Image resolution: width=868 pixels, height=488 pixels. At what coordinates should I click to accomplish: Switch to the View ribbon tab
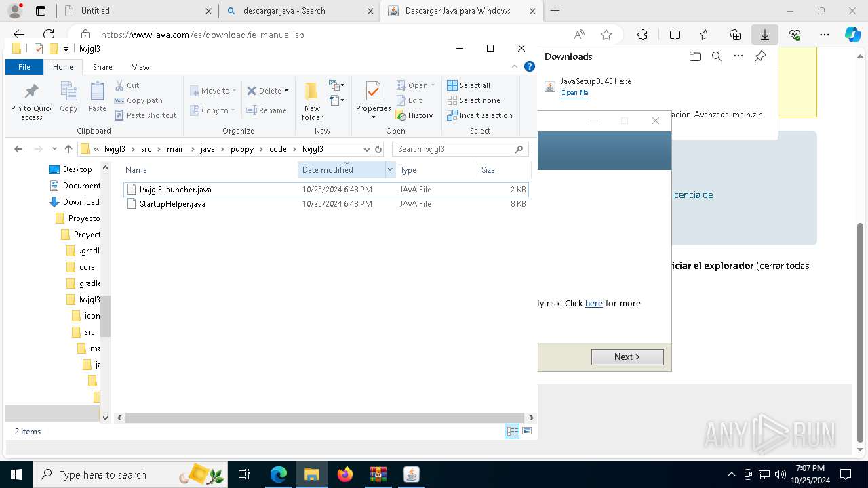140,67
